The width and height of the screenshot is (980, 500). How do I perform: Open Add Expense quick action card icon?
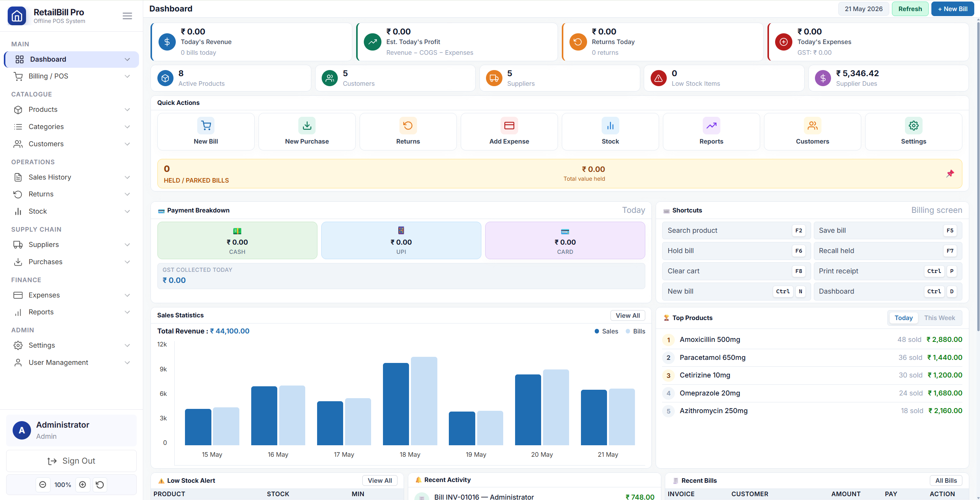pos(509,126)
